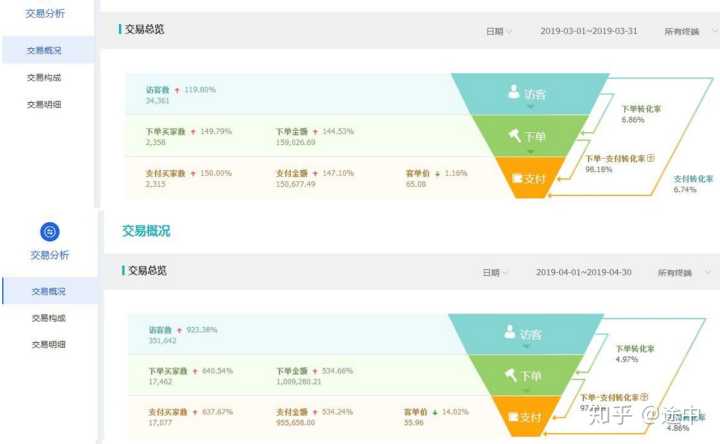The image size is (720, 444).
Task: Click the 交易分析 heading at the top sidebar
Action: 45,13
